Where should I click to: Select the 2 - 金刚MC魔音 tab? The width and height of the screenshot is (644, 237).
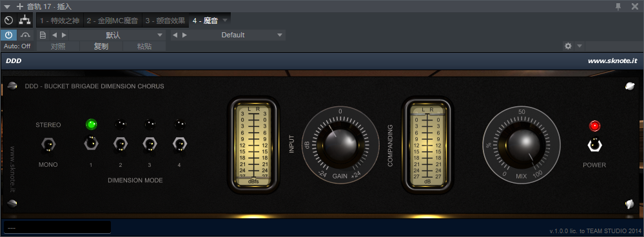click(x=113, y=20)
